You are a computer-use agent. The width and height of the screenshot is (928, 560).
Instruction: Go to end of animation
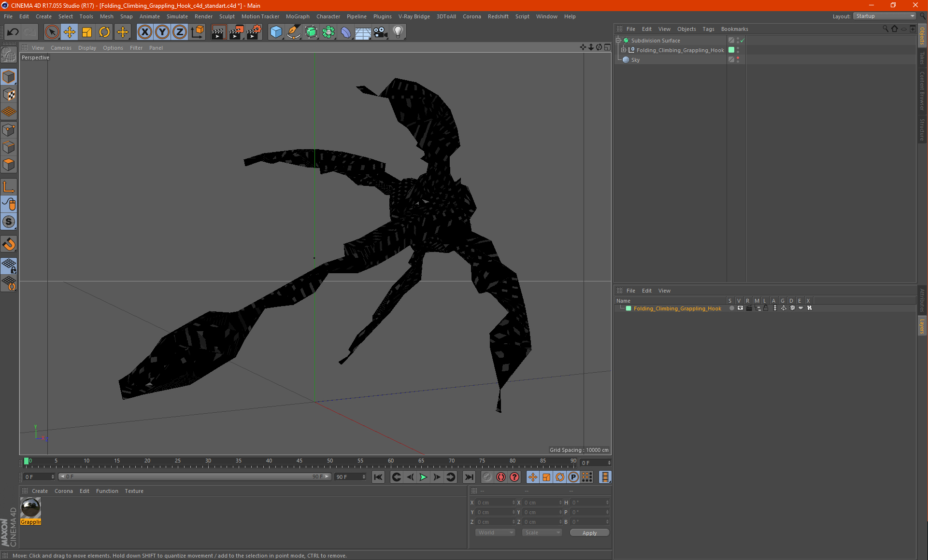point(469,477)
